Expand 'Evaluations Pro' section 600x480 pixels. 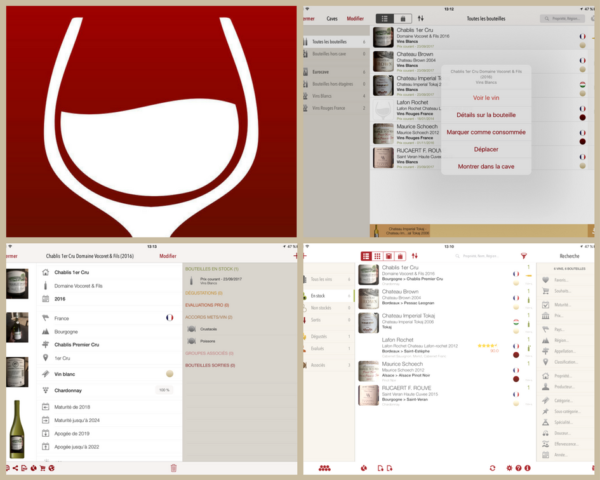(x=207, y=305)
